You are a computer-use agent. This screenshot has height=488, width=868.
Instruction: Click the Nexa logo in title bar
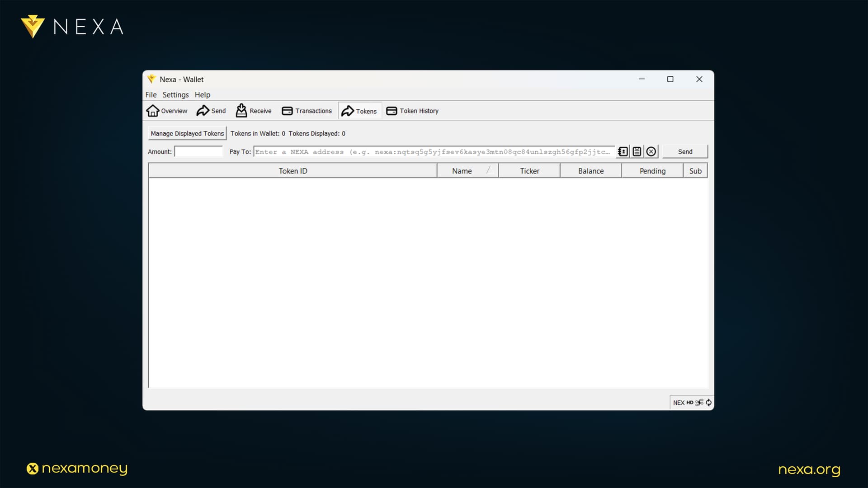point(151,79)
